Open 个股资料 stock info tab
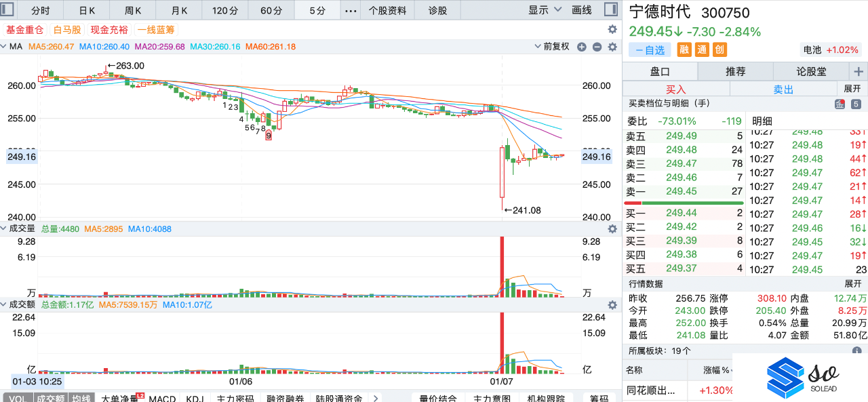This screenshot has width=868, height=402. coord(387,10)
